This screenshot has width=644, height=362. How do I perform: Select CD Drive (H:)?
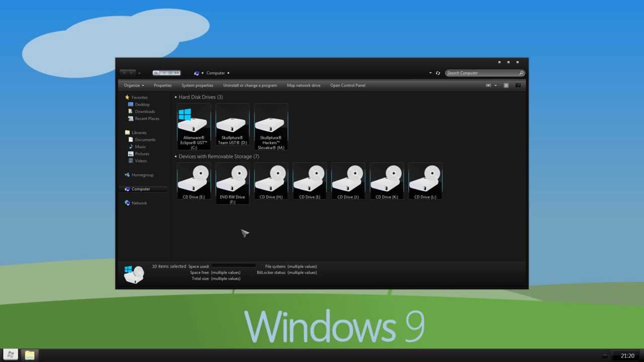pyautogui.click(x=271, y=181)
